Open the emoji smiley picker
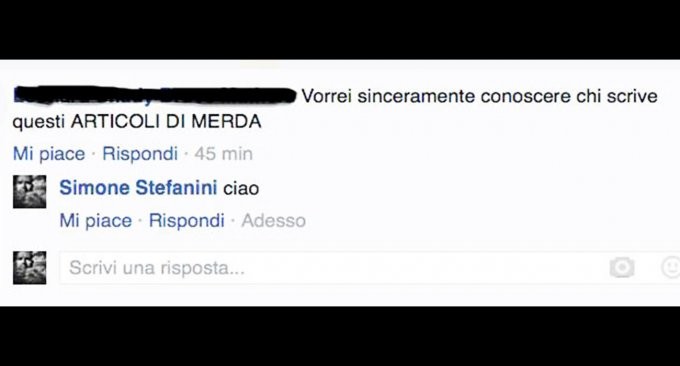The height and width of the screenshot is (366, 680). pos(670,267)
